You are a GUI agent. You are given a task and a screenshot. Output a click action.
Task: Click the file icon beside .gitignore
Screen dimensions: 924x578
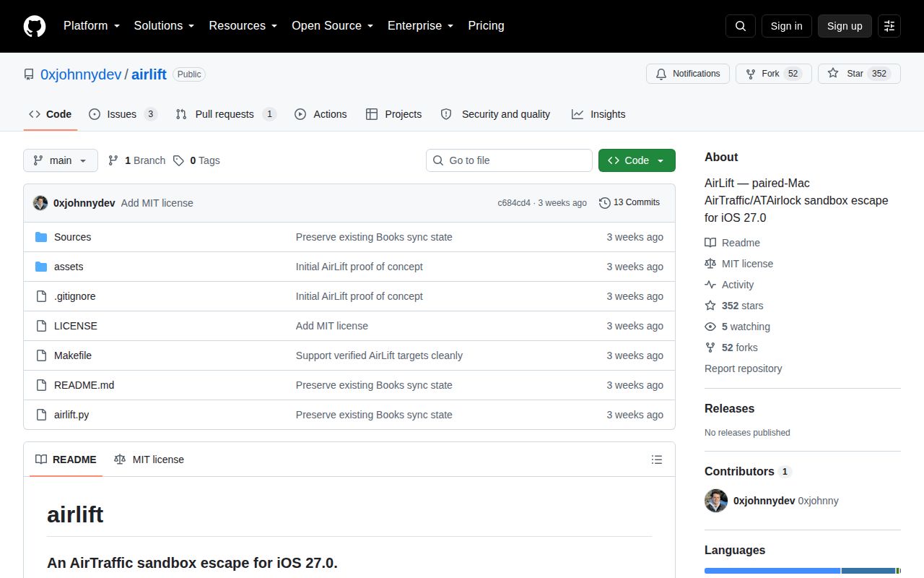click(41, 296)
